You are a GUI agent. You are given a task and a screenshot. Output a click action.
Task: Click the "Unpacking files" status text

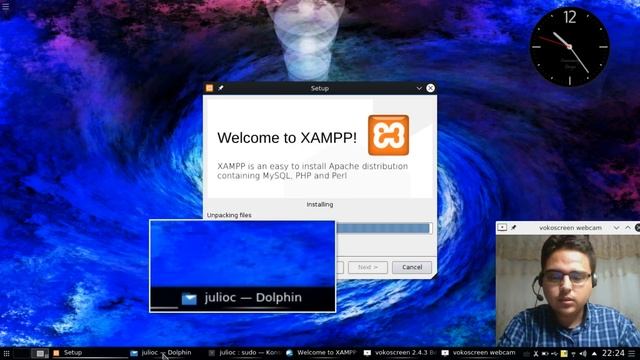coord(229,215)
